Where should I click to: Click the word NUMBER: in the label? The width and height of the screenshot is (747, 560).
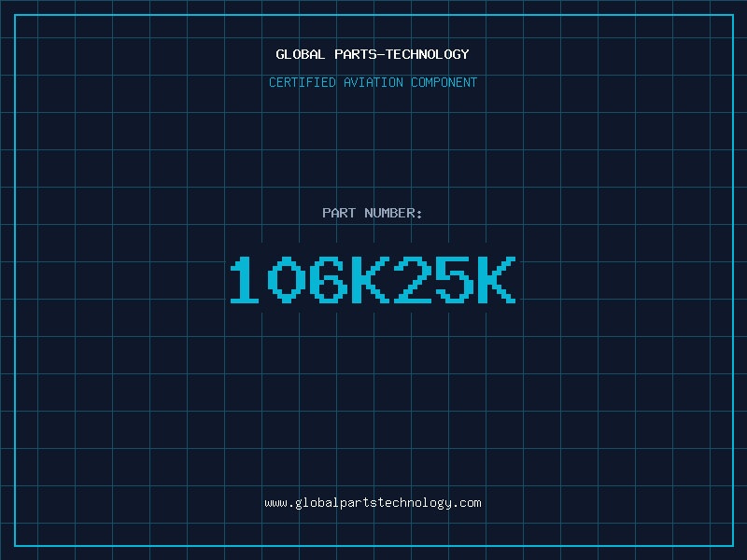[394, 213]
